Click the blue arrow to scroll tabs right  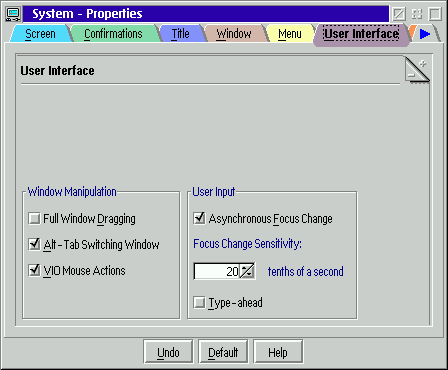point(425,34)
